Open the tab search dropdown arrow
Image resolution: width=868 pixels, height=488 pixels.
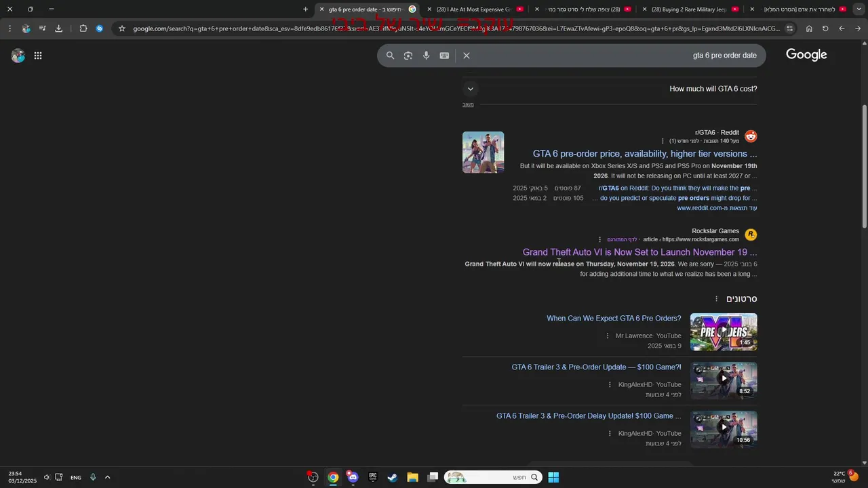[858, 9]
